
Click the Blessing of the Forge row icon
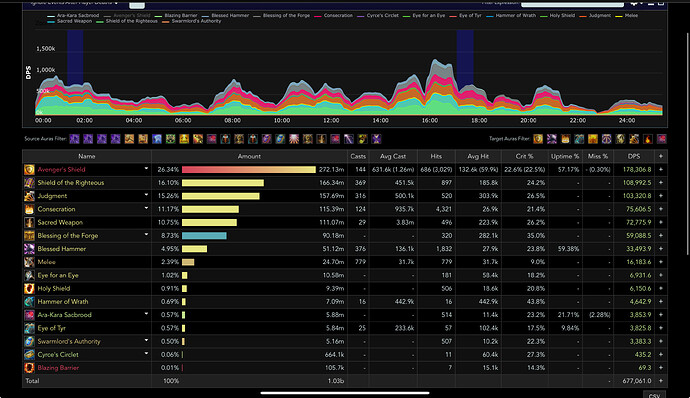29,236
